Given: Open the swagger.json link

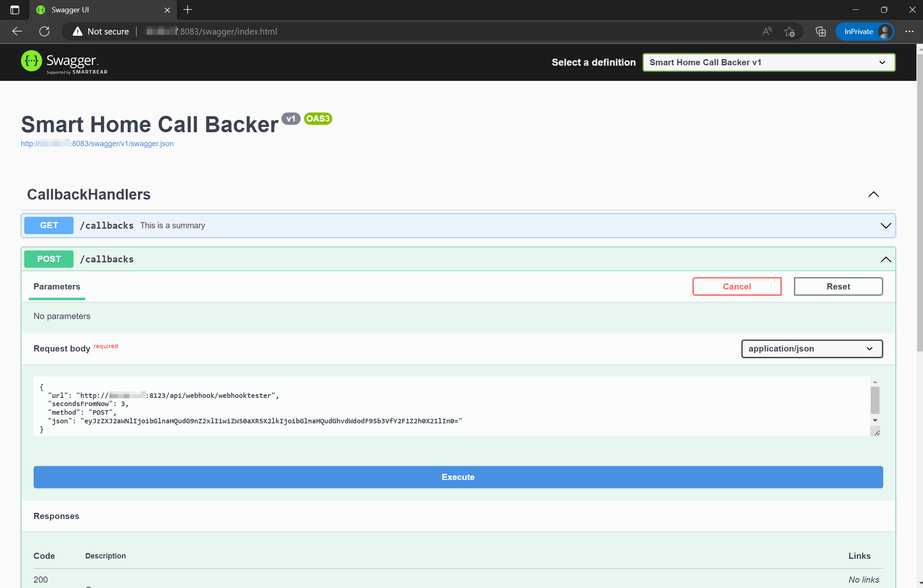Looking at the screenshot, I should point(97,144).
